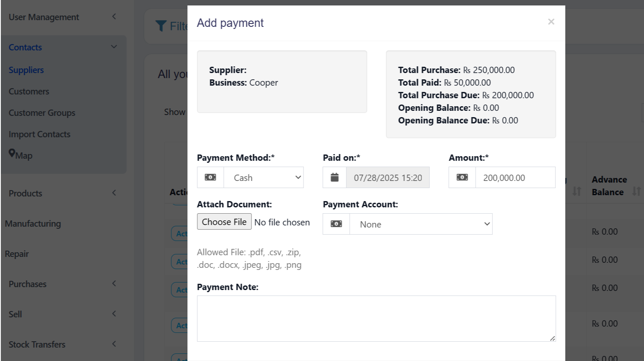The image size is (644, 361).
Task: Click the filter funnel icon
Action: tap(161, 26)
